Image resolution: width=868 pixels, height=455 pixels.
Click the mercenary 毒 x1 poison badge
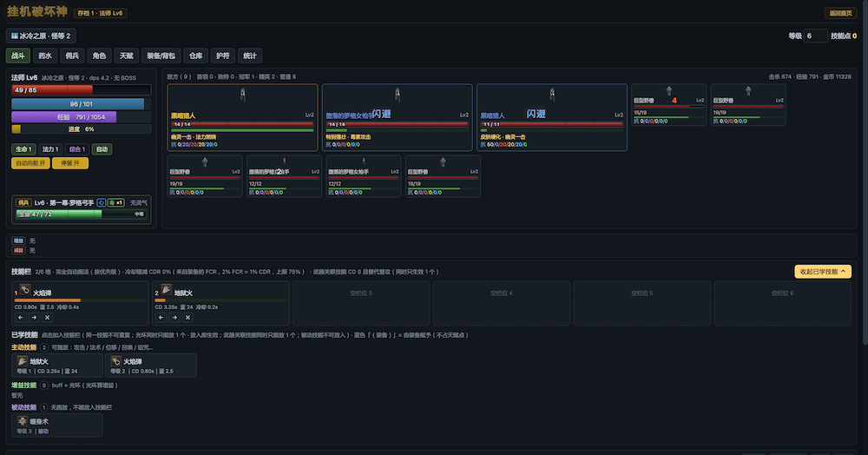(x=115, y=202)
